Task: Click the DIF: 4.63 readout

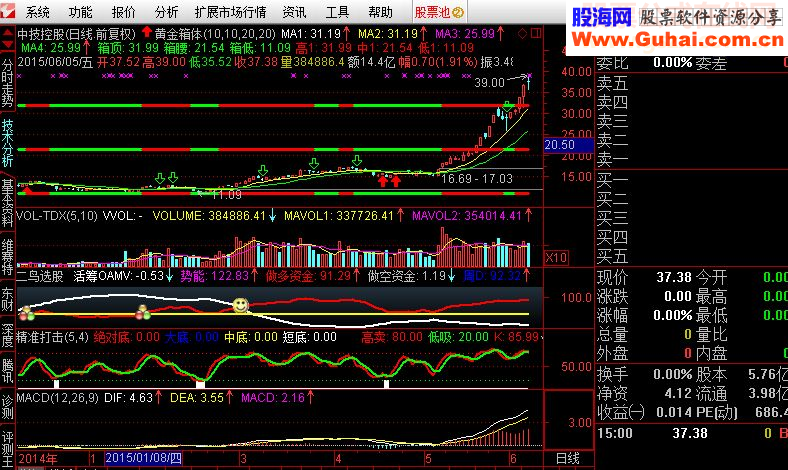Action: pos(128,398)
